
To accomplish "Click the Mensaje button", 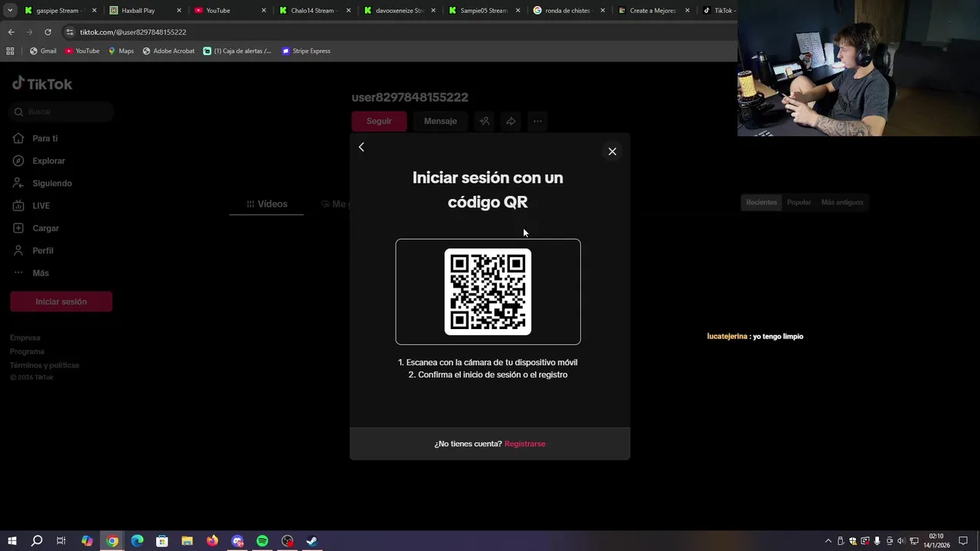I will [x=440, y=121].
